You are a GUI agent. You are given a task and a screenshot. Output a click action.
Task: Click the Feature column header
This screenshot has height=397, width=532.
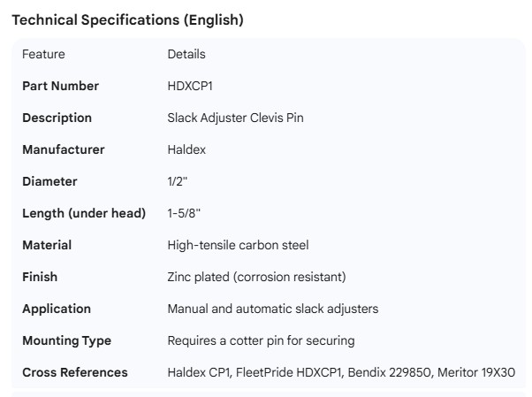point(43,54)
